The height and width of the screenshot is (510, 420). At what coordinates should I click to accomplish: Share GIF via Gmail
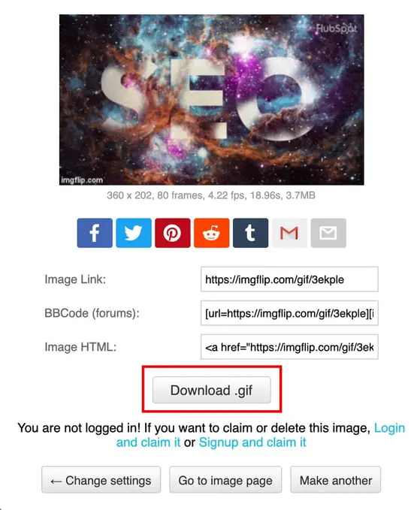pos(289,233)
